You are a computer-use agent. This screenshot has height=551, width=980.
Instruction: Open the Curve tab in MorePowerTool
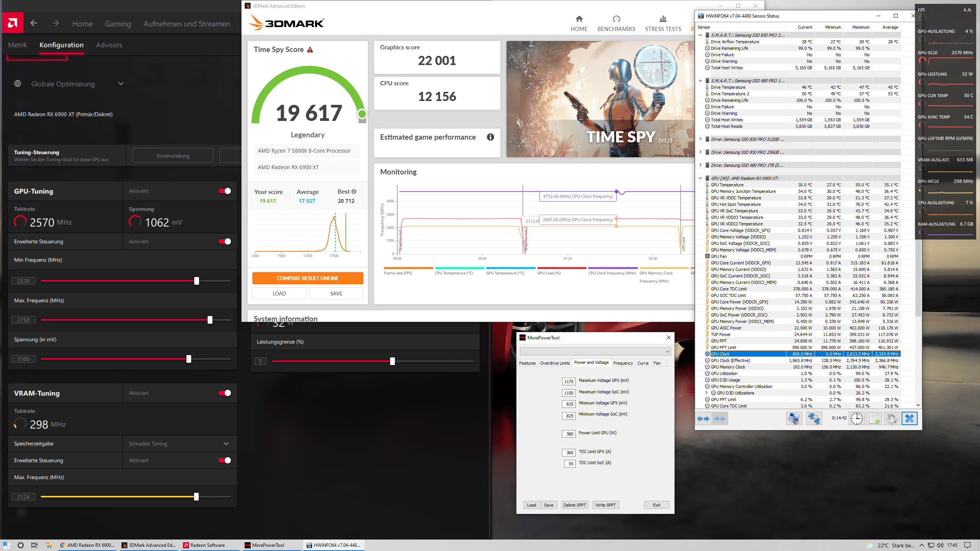(x=643, y=363)
